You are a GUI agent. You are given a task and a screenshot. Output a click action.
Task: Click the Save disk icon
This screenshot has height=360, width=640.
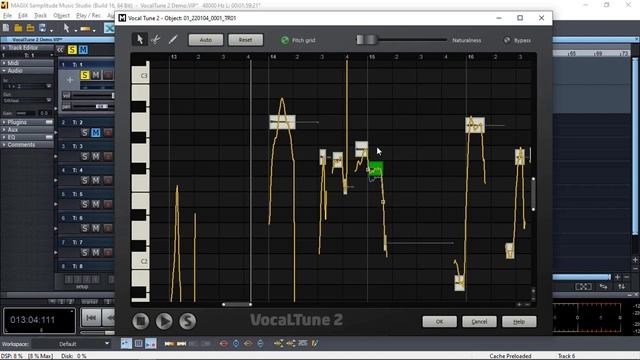tap(42, 28)
